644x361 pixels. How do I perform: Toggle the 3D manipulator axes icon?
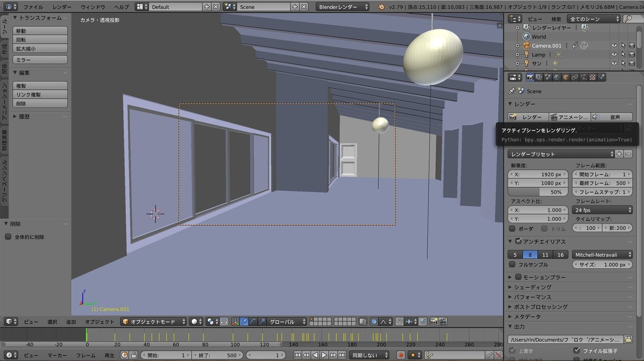tap(235, 322)
